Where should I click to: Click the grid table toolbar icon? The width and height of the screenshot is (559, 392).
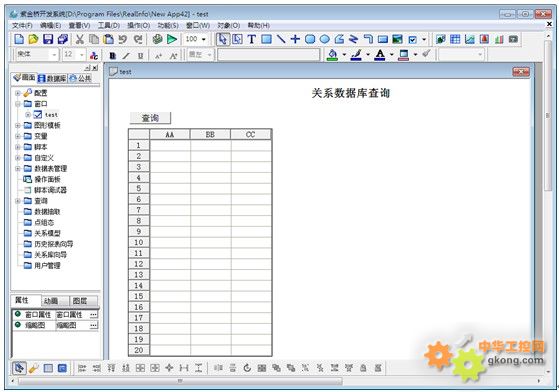coord(455,39)
